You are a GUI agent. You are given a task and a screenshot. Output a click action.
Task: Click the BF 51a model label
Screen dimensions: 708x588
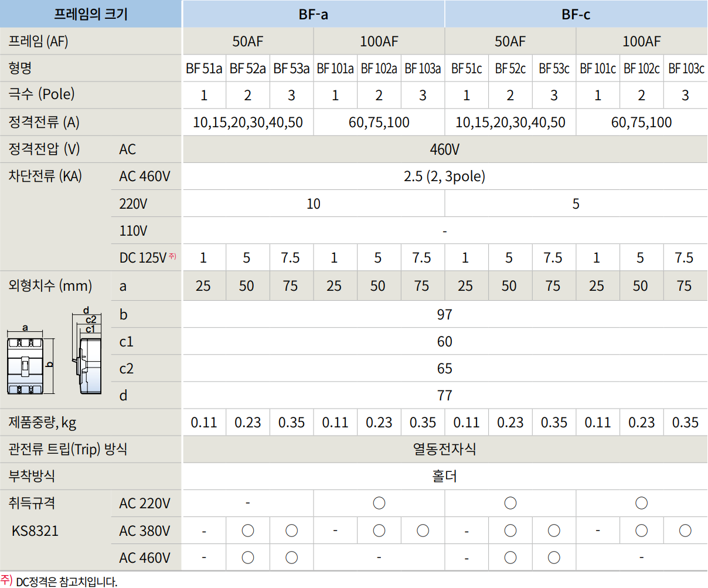tap(204, 67)
